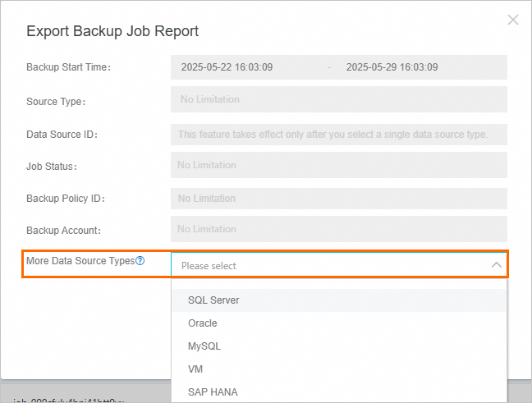Choose Oracle data source type
This screenshot has height=403, width=532.
tap(203, 323)
